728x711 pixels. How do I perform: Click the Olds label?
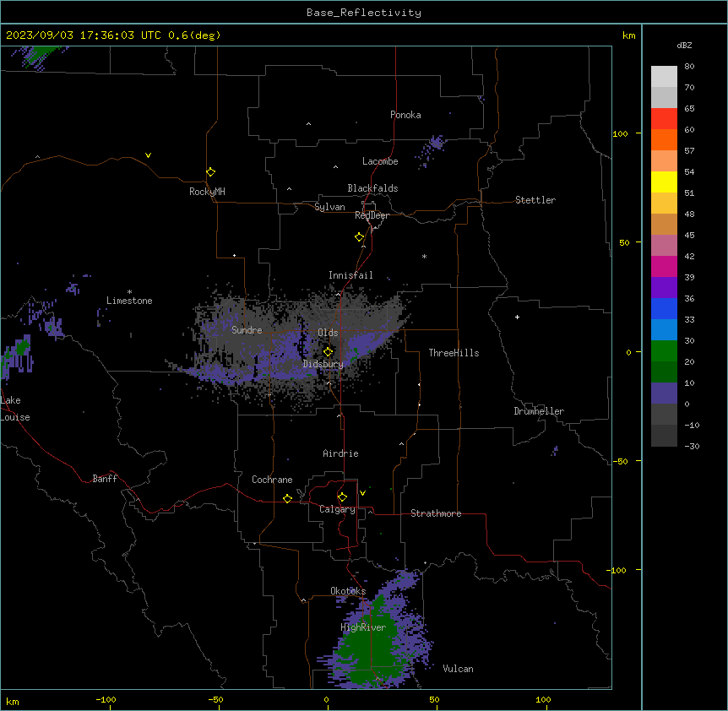328,333
